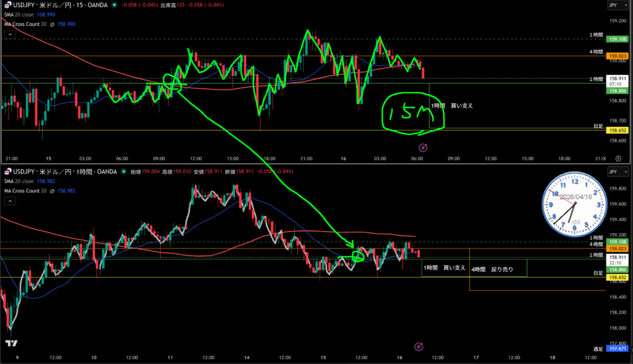Collapse the indicator legend in the lower chart
633x364 pixels.
pos(9,201)
